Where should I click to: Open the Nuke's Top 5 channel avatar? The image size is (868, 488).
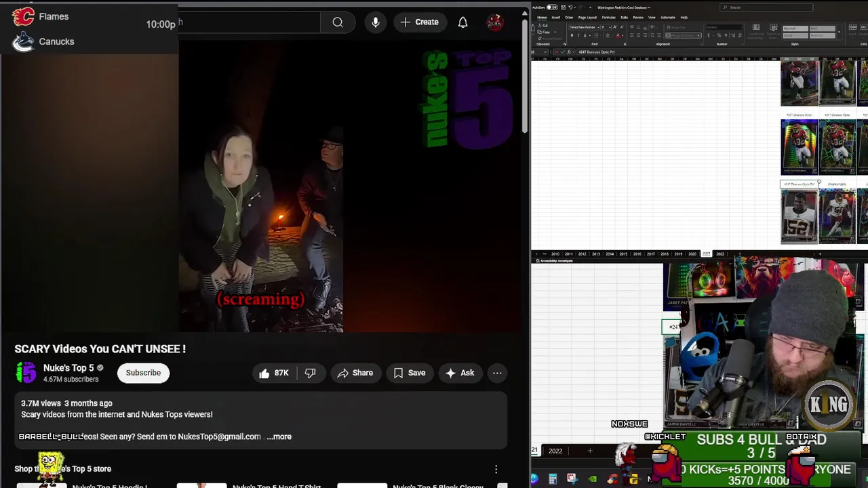tap(26, 373)
